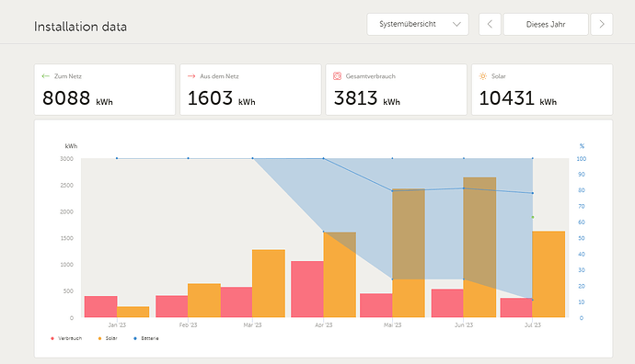Toggle the Solar legend entry below chart
The image size is (635, 364).
pyautogui.click(x=108, y=338)
